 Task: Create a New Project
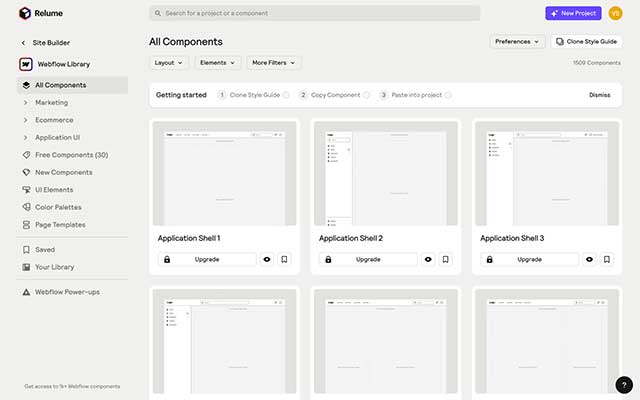point(573,13)
